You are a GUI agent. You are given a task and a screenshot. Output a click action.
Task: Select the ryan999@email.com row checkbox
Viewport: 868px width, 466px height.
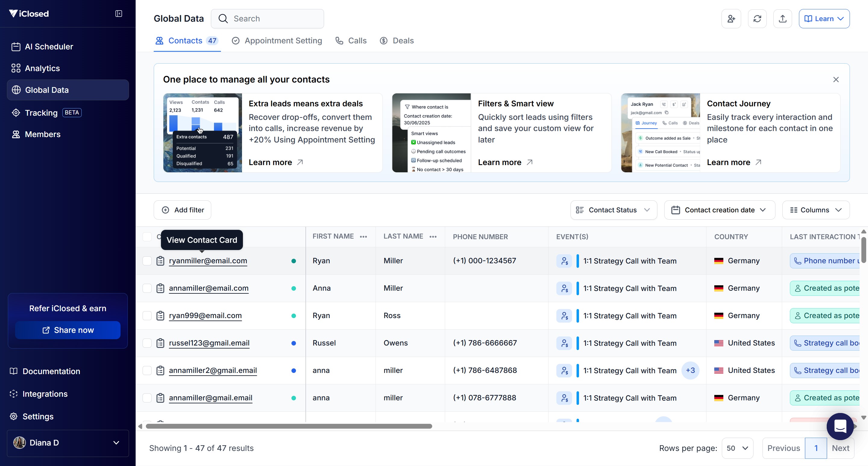(147, 315)
